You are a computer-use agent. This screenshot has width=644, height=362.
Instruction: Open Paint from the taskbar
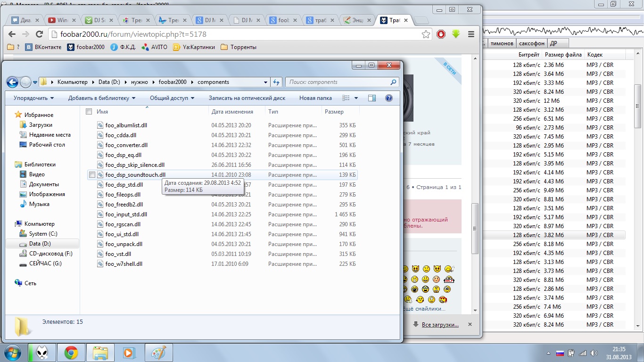coord(158,353)
